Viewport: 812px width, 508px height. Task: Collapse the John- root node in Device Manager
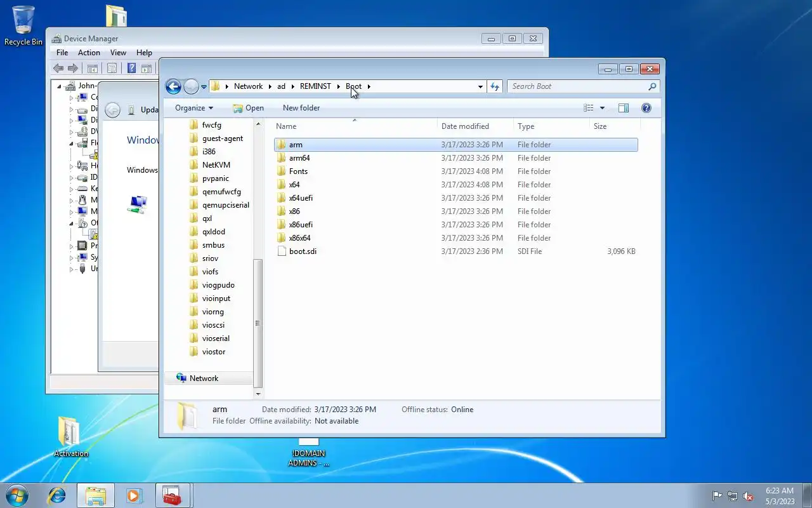[x=60, y=86]
